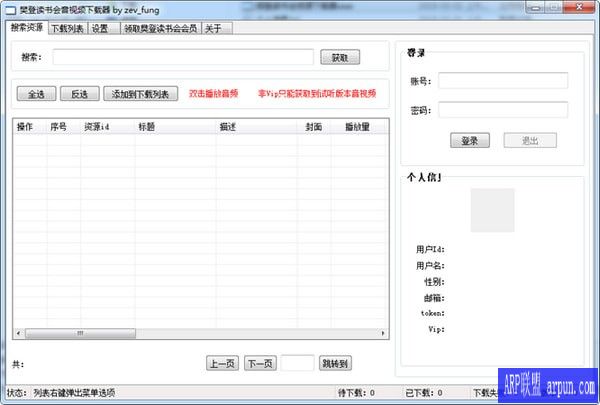Click the 跳转到 button
Screen dimensions: 600x405
[335, 363]
